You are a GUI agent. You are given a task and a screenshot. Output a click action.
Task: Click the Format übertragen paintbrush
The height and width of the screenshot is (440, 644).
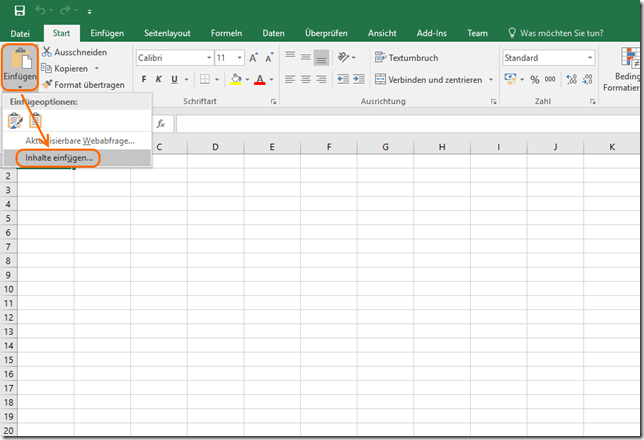click(46, 85)
